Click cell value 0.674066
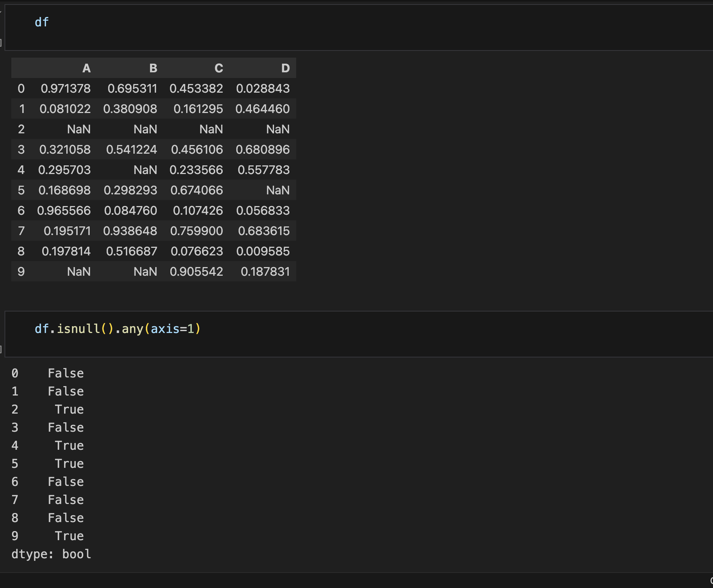The image size is (713, 588). coord(197,190)
